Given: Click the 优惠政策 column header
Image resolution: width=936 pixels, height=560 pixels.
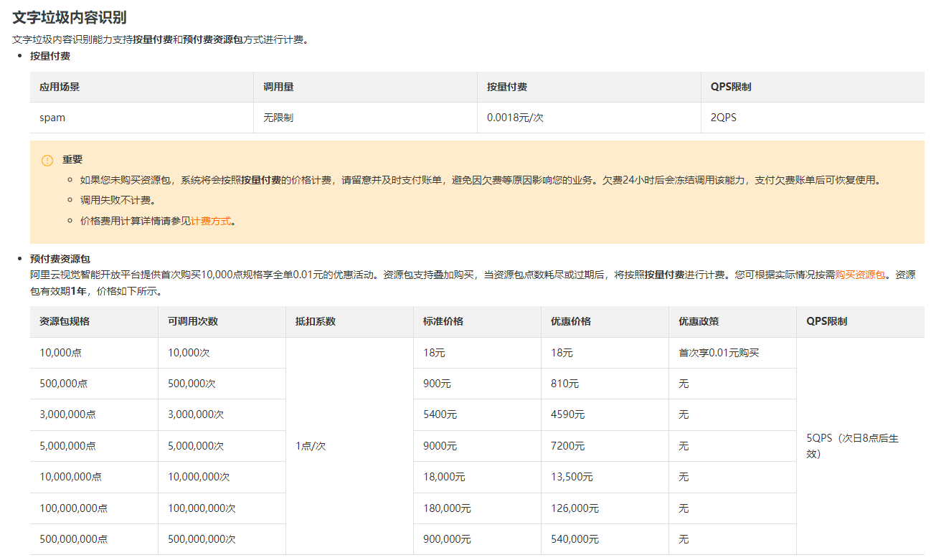Looking at the screenshot, I should click(733, 321).
